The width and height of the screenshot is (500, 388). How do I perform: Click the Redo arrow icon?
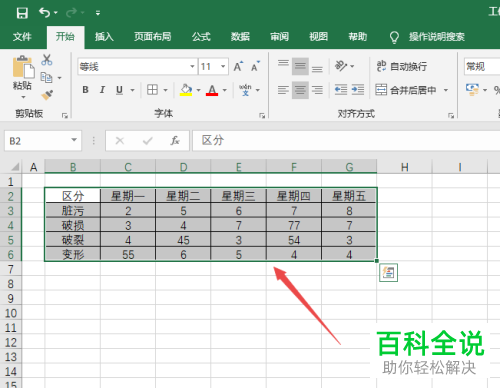tap(71, 13)
